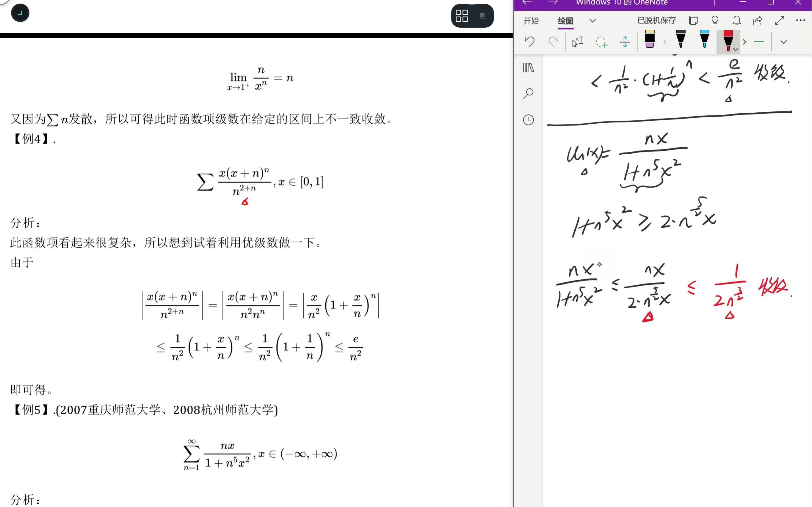
Task: Open the ellipsis overflow menu
Action: coord(801,20)
